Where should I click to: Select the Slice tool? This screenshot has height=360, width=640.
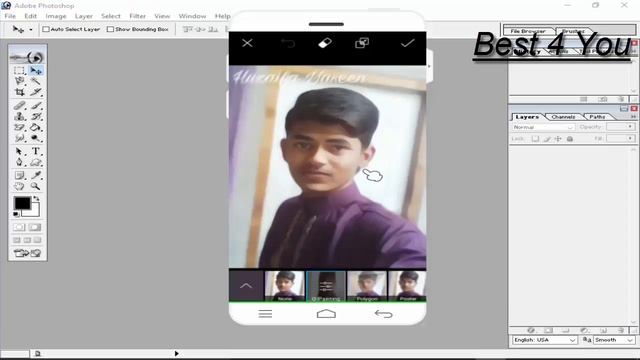tap(36, 92)
